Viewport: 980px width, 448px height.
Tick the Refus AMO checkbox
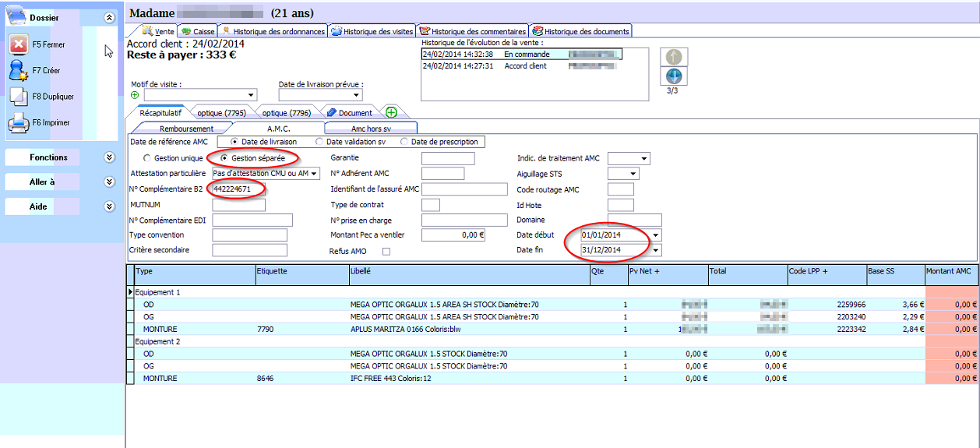(x=386, y=252)
